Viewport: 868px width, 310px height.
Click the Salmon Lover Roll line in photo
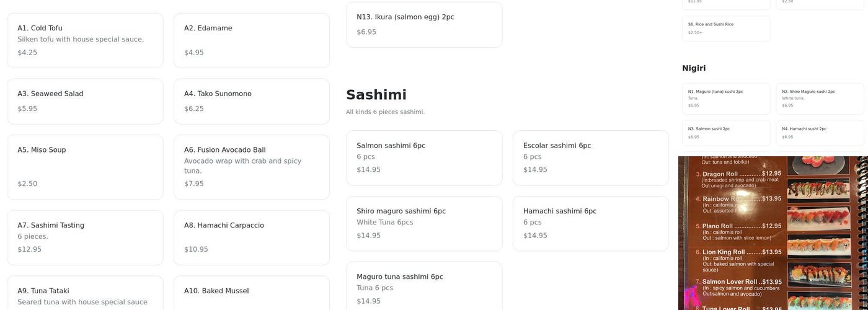[x=738, y=282]
